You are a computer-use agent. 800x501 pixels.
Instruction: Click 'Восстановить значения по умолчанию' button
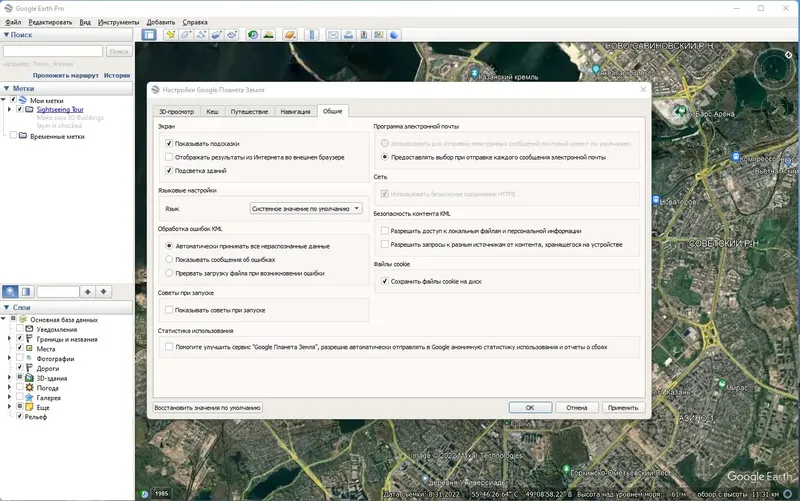pos(208,408)
